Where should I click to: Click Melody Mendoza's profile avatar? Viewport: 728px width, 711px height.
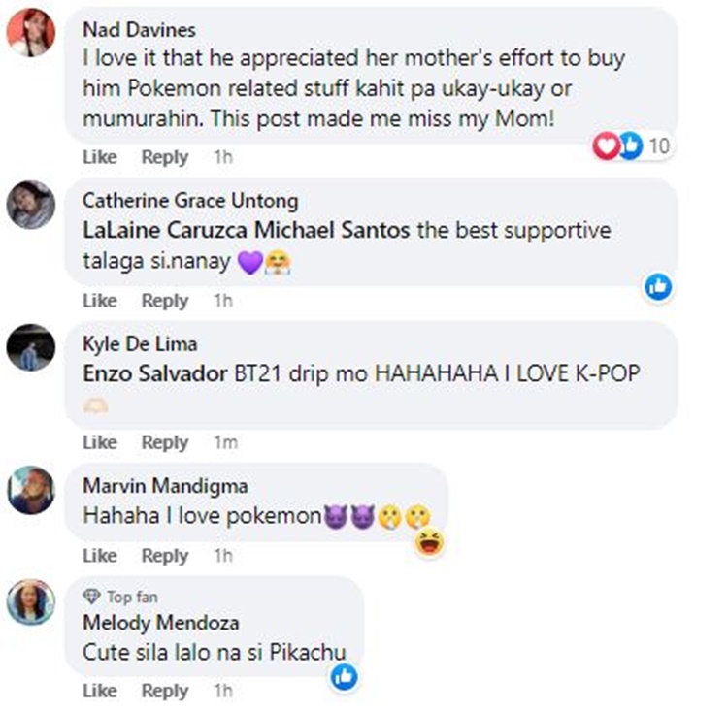[30, 601]
